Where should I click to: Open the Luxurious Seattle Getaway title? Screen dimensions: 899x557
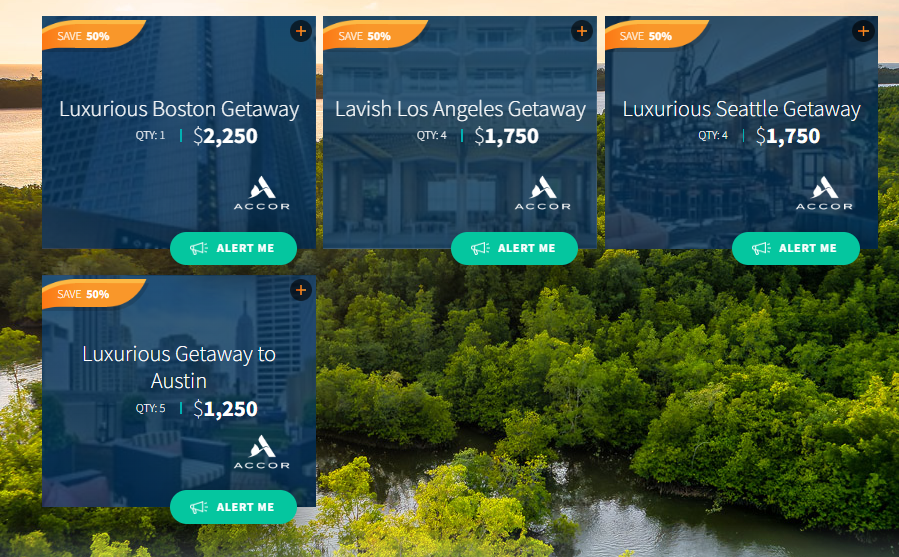(x=741, y=109)
